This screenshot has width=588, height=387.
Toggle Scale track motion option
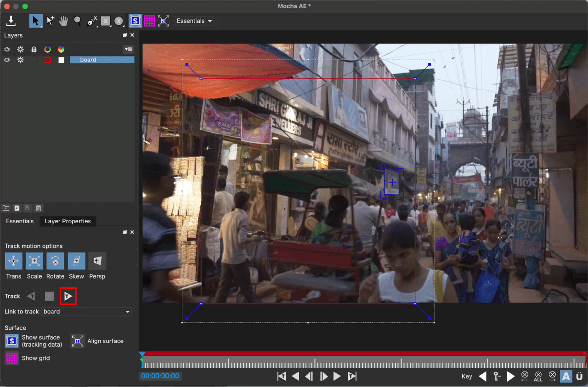pos(34,261)
